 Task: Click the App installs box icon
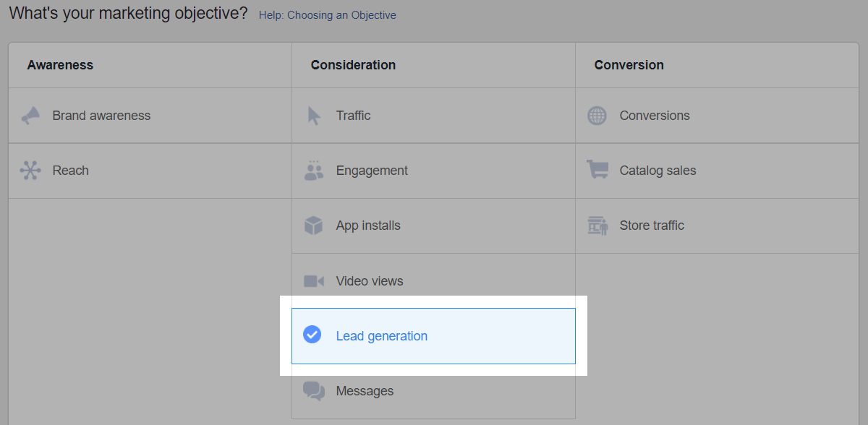pyautogui.click(x=313, y=226)
